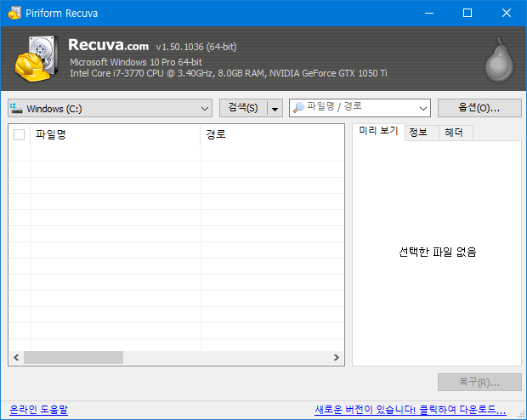
Task: Close the Piriform Recuva window
Action: [506, 13]
